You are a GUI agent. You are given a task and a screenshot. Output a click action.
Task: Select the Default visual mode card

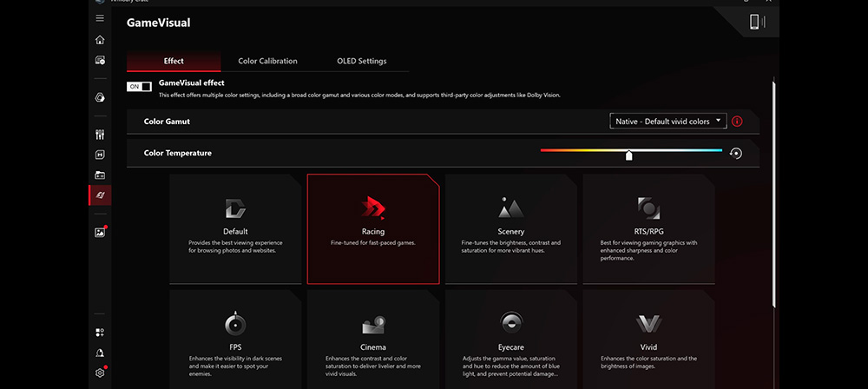coord(235,229)
